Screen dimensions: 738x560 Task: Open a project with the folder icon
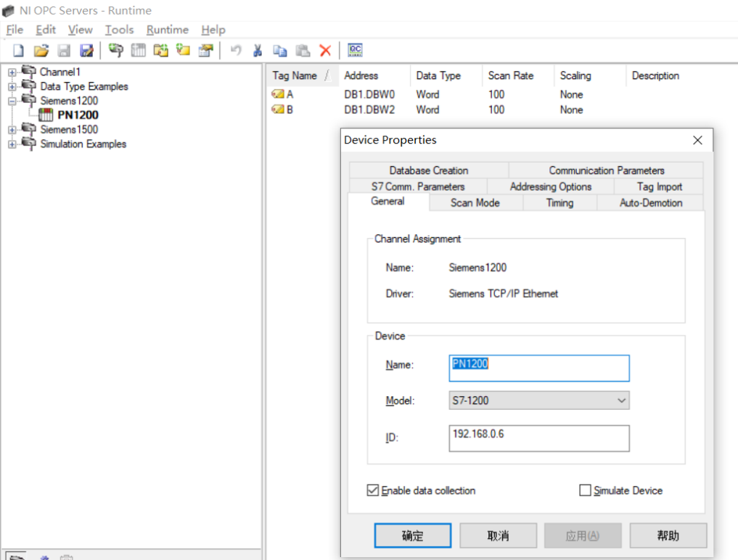[x=41, y=51]
